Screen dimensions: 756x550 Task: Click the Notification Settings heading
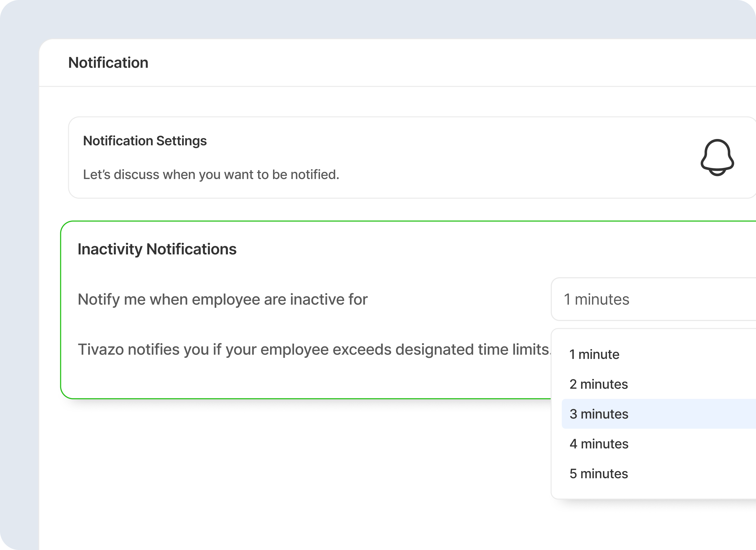(145, 141)
